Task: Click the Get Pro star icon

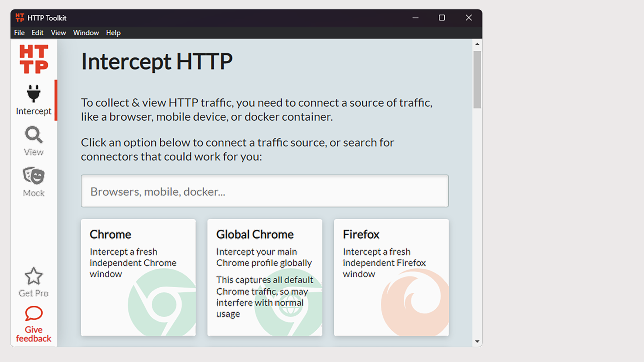Action: point(34,276)
